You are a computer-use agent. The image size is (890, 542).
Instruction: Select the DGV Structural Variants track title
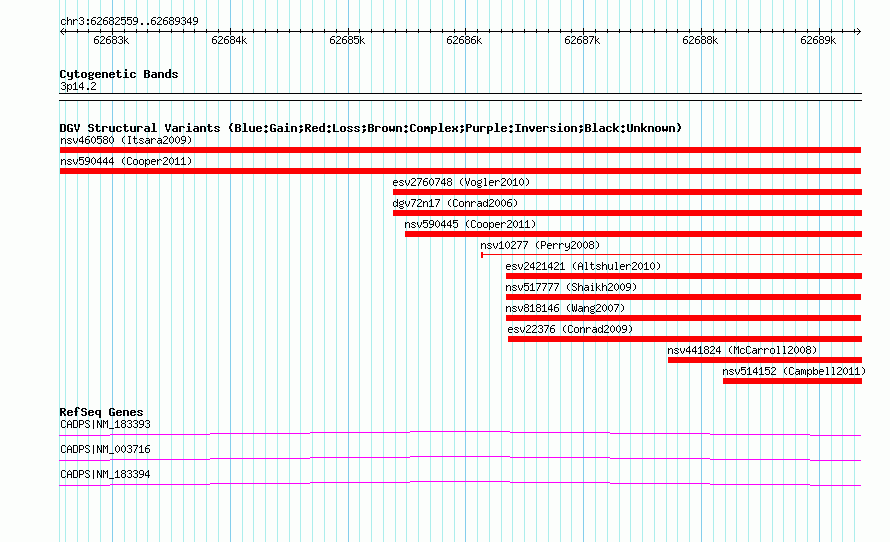pyautogui.click(x=371, y=128)
